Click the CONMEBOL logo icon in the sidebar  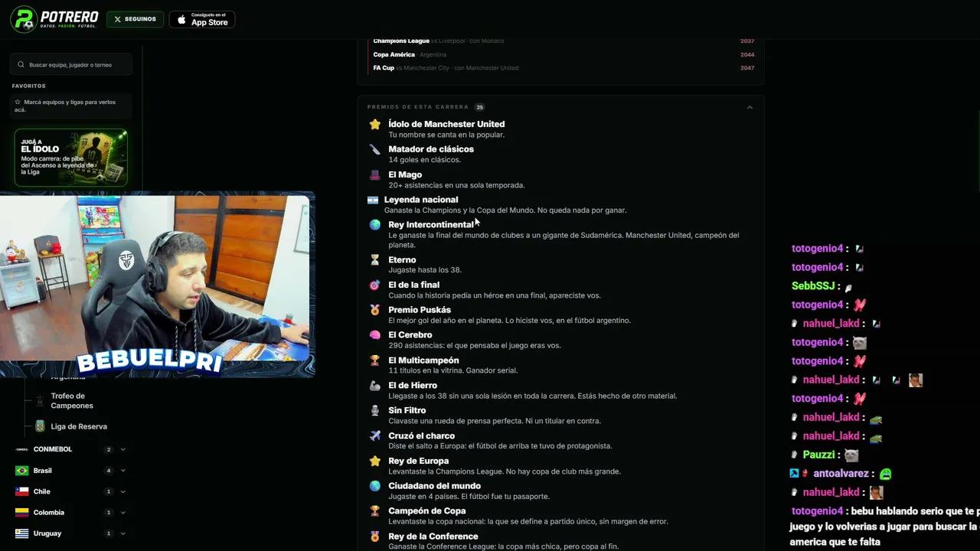coord(21,449)
